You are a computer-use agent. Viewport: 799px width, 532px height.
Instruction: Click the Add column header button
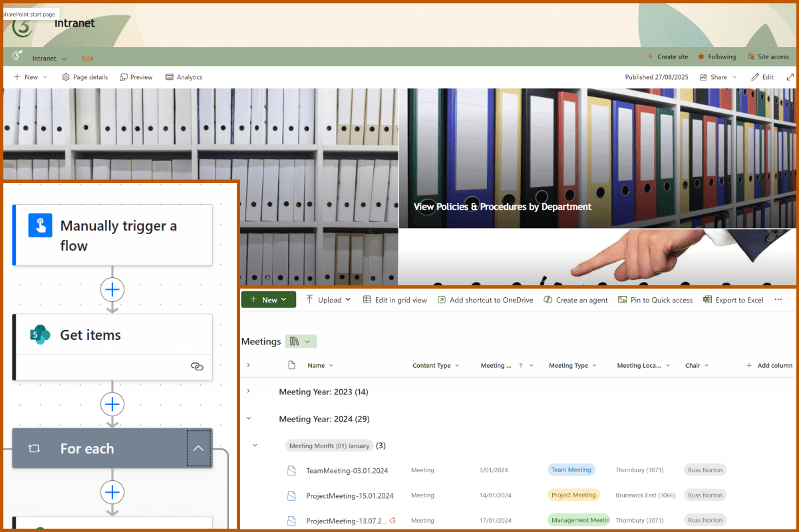point(769,365)
